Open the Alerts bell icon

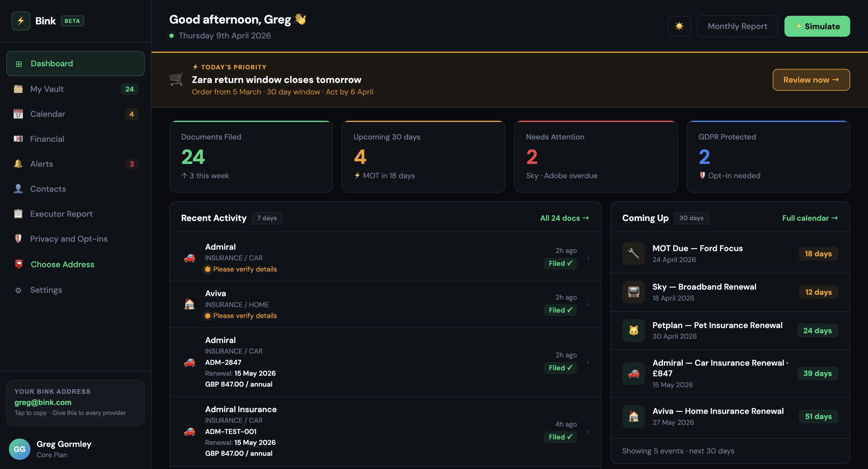click(x=18, y=164)
